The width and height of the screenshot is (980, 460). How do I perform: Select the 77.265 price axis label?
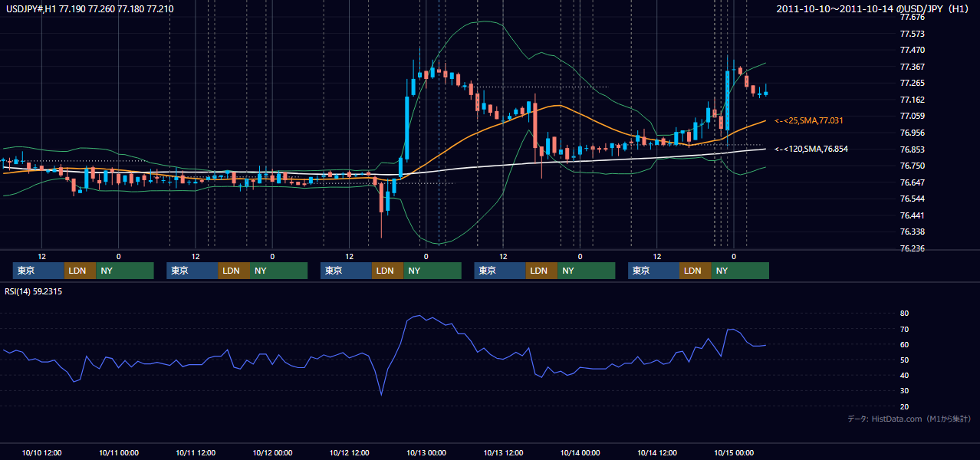[913, 83]
